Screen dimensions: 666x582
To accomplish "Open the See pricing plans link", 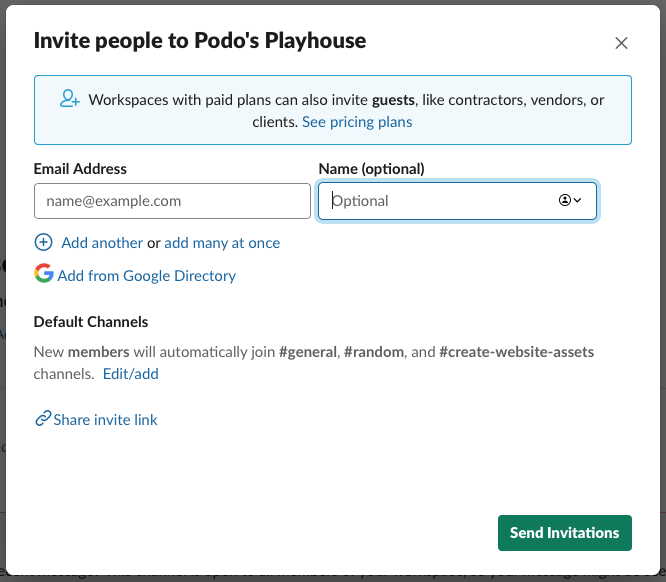I will coord(357,122).
